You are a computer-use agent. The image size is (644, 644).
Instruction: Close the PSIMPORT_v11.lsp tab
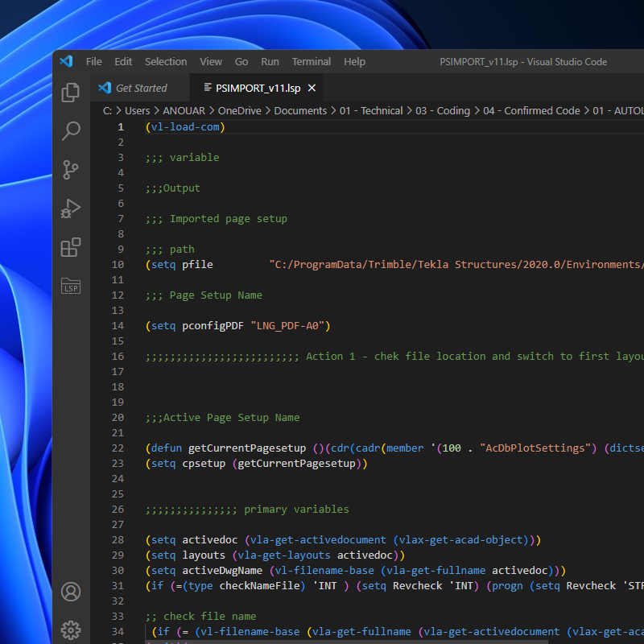312,88
